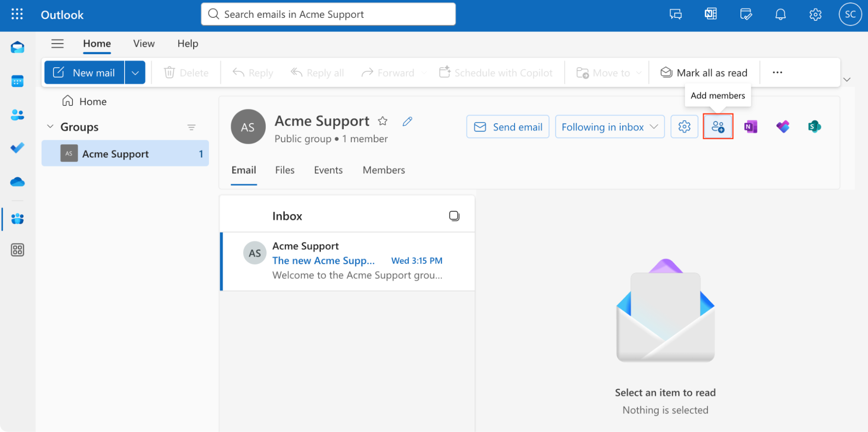This screenshot has width=868, height=432.
Task: Click the Send email button
Action: point(508,127)
